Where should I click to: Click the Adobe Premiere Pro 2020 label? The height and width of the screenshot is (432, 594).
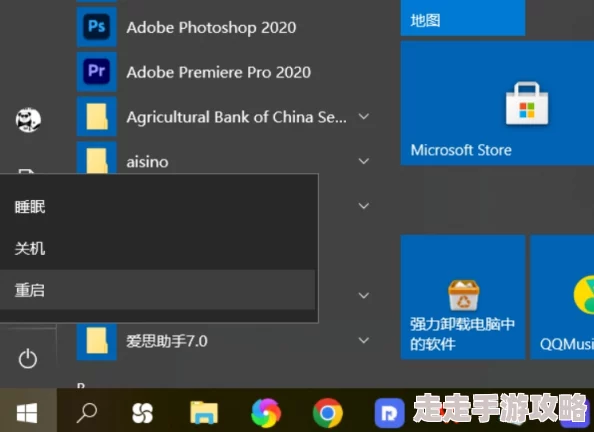[219, 72]
